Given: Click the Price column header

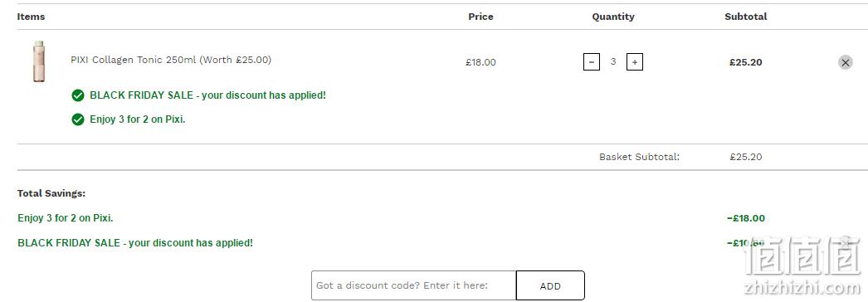Looking at the screenshot, I should pyautogui.click(x=480, y=17).
